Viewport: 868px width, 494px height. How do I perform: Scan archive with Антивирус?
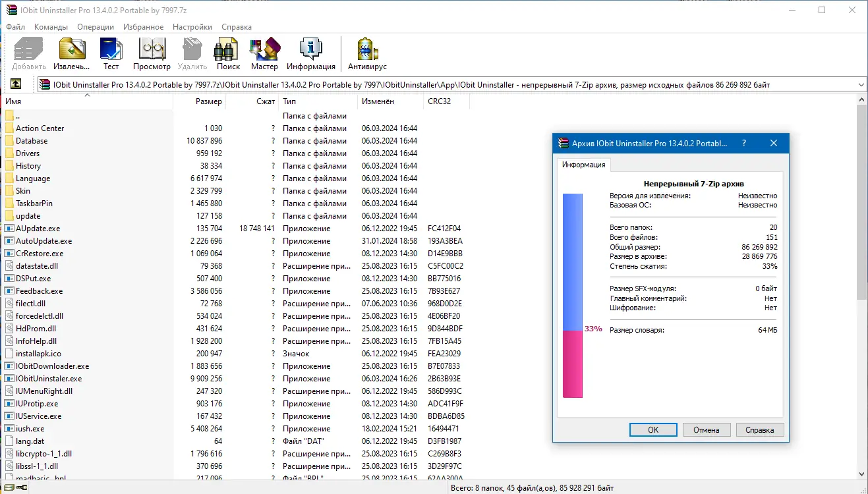(x=366, y=53)
